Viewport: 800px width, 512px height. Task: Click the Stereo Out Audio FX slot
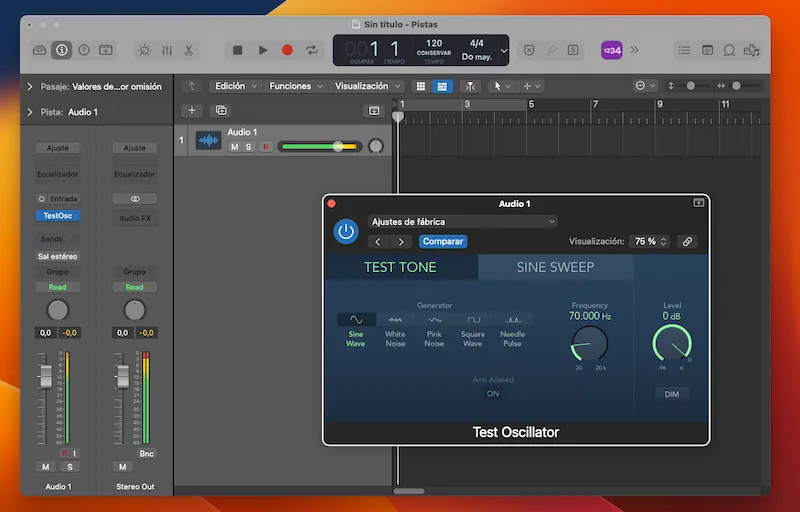[x=135, y=218]
